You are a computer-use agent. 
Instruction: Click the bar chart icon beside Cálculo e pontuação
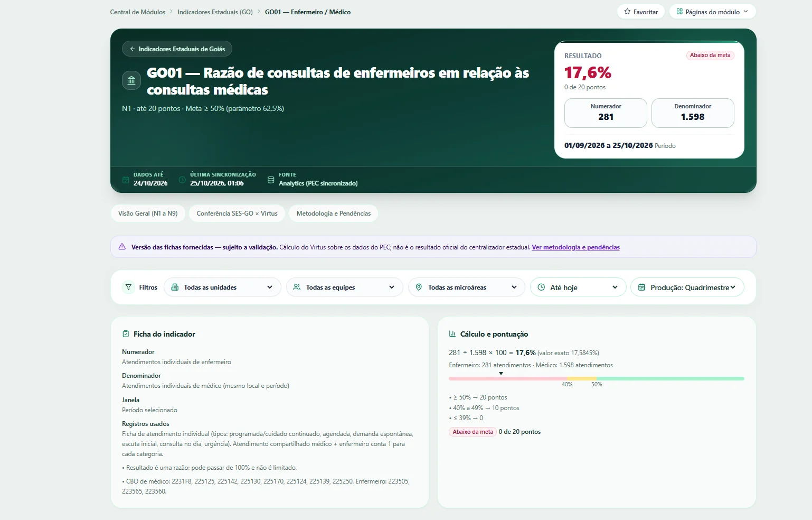pos(452,334)
